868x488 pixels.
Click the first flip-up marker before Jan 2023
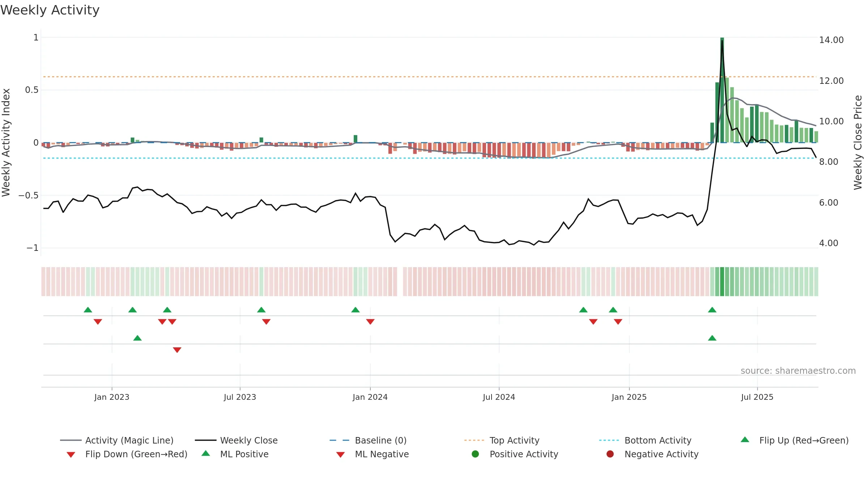pyautogui.click(x=88, y=310)
